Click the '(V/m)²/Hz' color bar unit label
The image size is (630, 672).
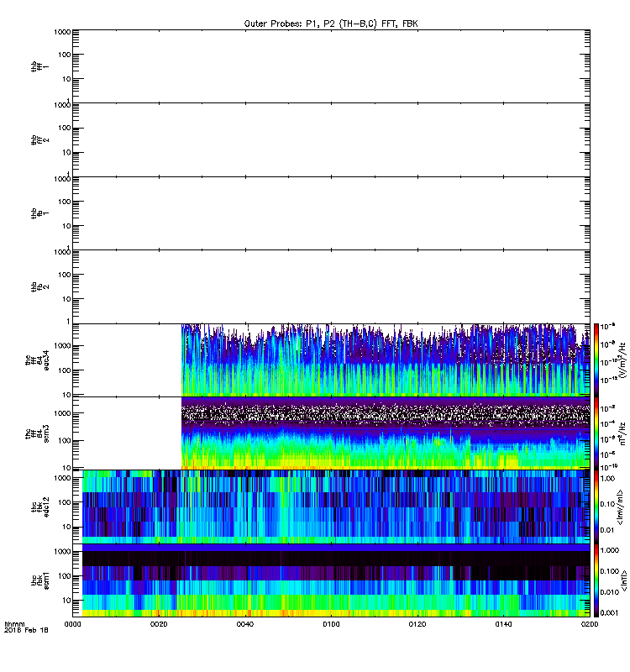coord(622,360)
